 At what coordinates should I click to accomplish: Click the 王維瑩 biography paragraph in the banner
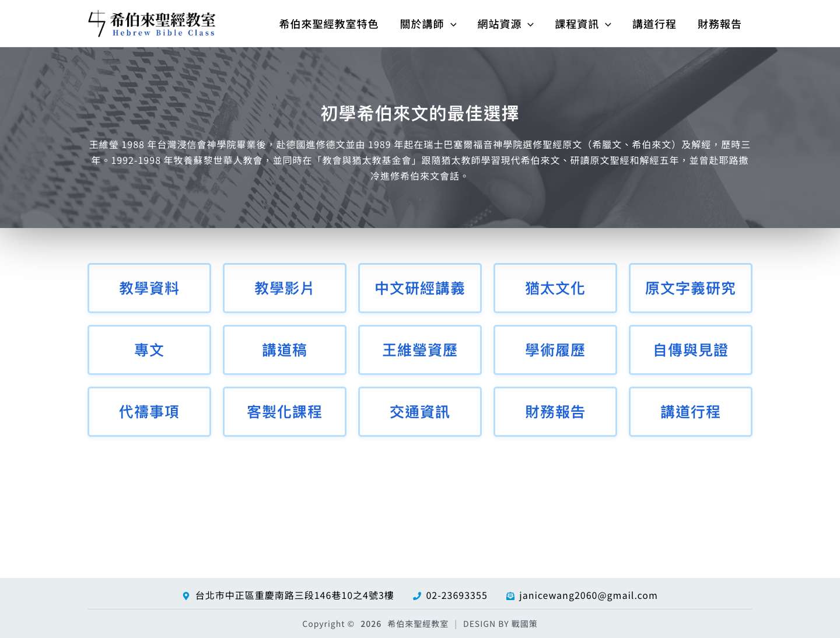pos(420,160)
